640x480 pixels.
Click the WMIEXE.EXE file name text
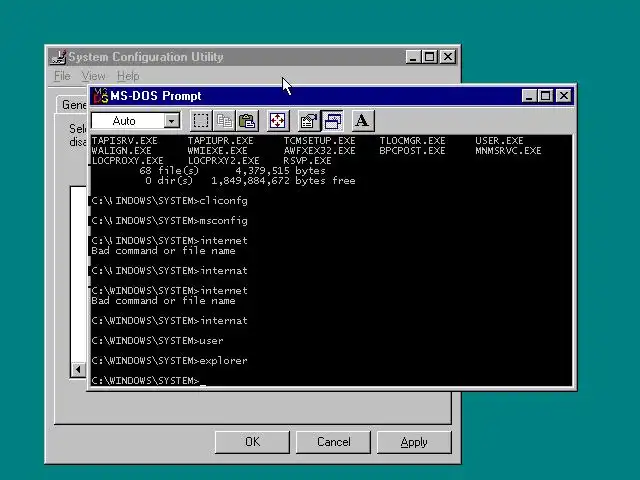point(217,151)
